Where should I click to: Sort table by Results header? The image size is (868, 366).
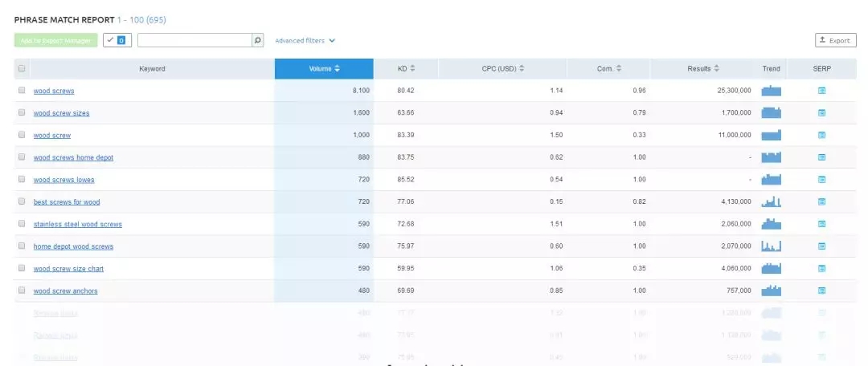pos(703,69)
